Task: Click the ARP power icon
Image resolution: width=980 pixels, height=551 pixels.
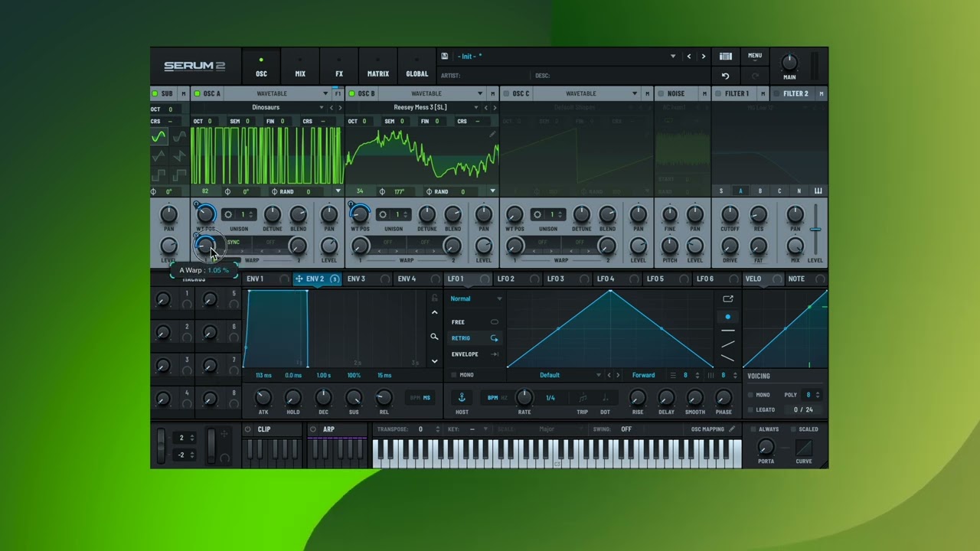Action: click(x=313, y=429)
